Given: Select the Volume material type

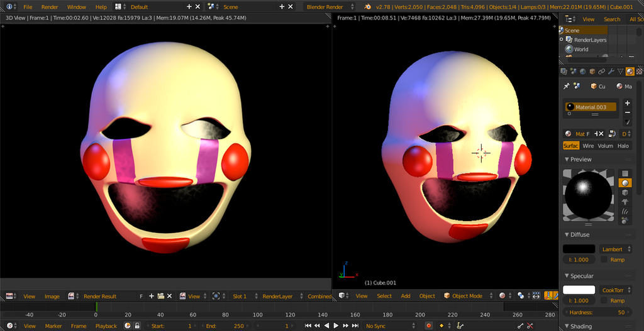Looking at the screenshot, I should 606,146.
